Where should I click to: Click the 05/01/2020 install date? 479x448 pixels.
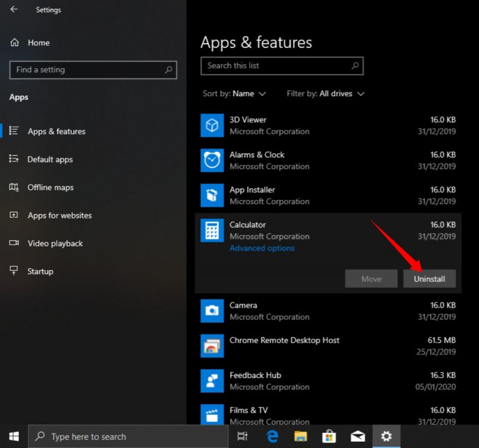click(435, 387)
